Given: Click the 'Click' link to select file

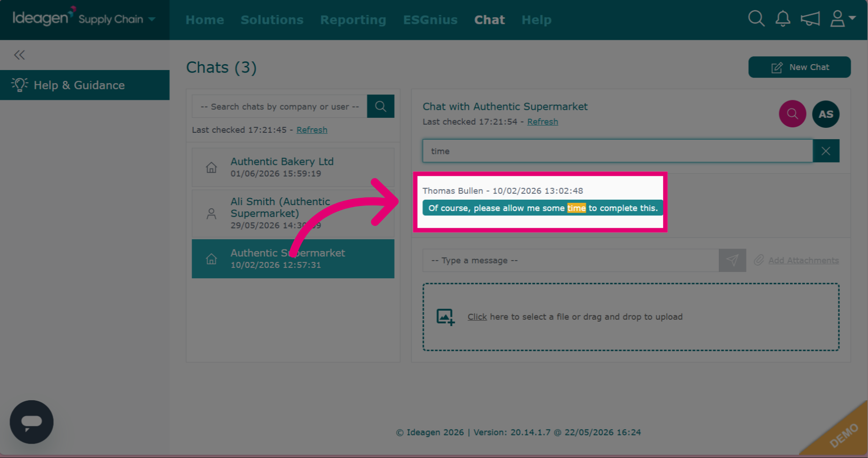Looking at the screenshot, I should click(477, 317).
